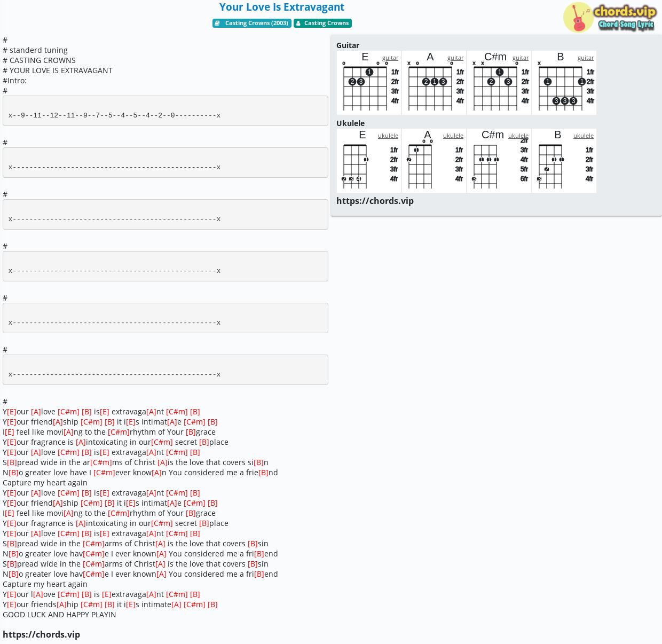
Task: Click the book icon in album tag
Action: click(218, 23)
